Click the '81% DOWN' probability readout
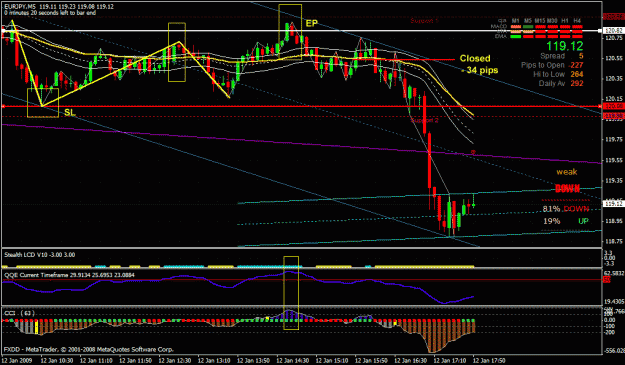The image size is (625, 365). 566,209
